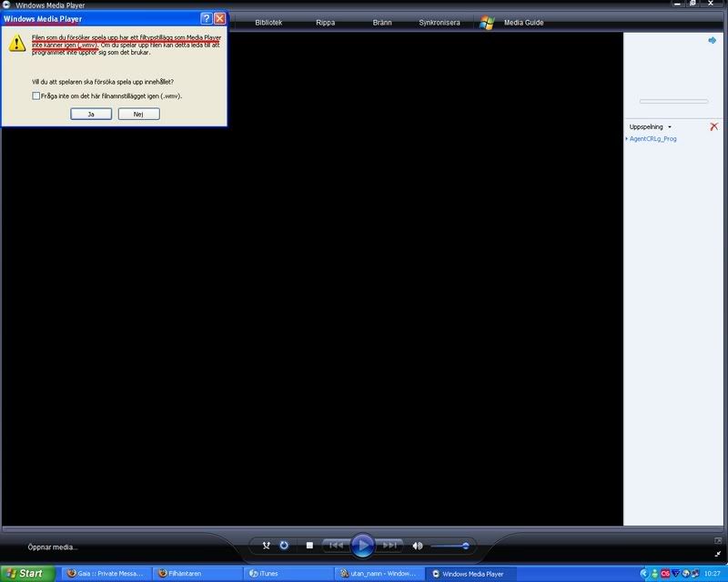This screenshot has width=728, height=582.
Task: Click the system clock showing 10:27
Action: point(713,574)
